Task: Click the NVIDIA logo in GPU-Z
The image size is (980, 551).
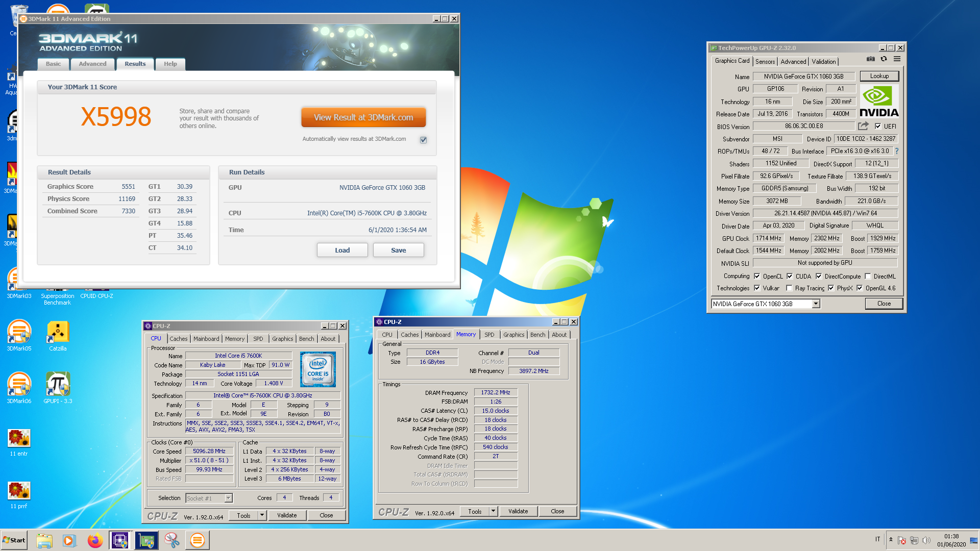Action: click(879, 101)
